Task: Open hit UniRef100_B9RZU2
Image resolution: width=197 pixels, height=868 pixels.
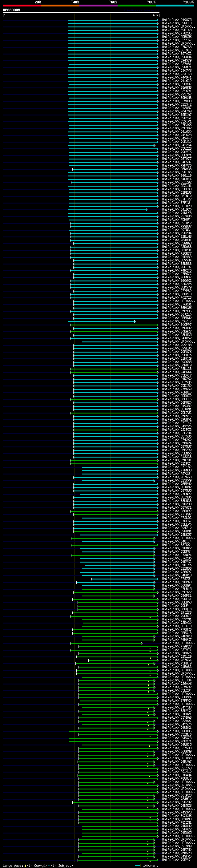Action: pyautogui.click(x=177, y=802)
